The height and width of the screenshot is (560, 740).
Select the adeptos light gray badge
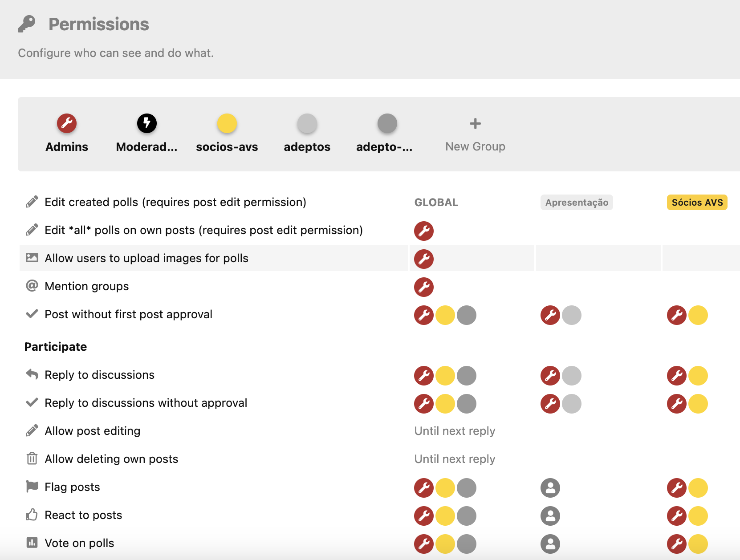[x=307, y=123]
